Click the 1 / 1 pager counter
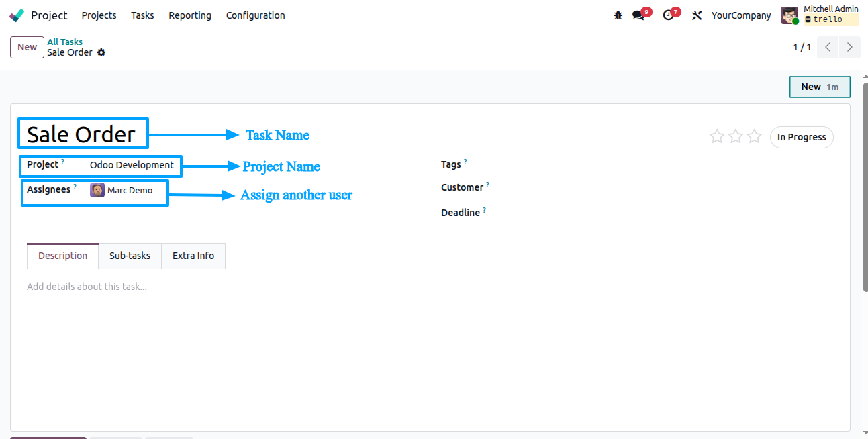 [802, 47]
